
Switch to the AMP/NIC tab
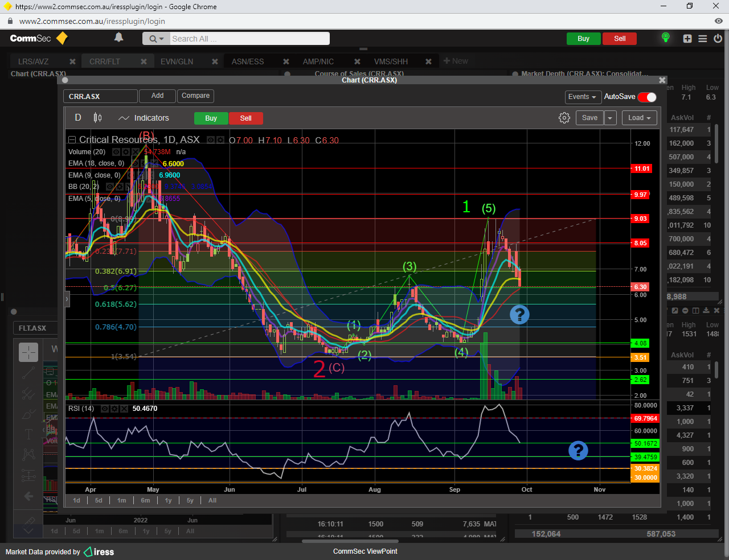click(x=318, y=61)
